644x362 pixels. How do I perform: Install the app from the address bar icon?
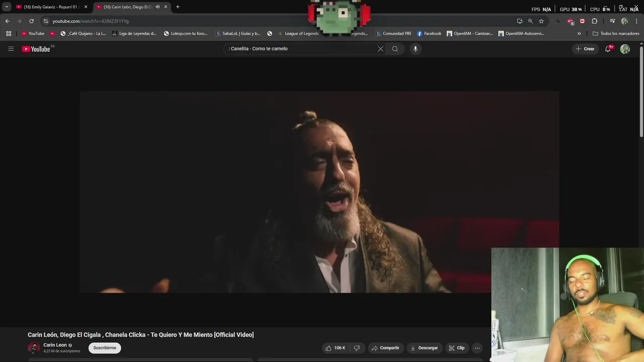(x=520, y=21)
